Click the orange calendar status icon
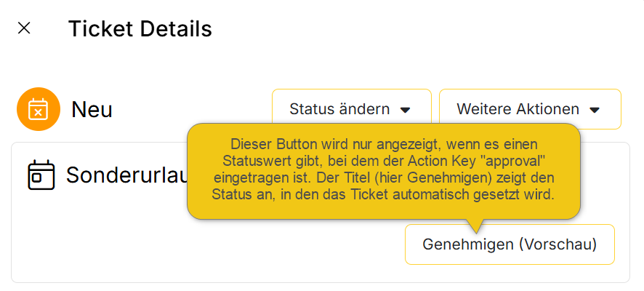 38,109
